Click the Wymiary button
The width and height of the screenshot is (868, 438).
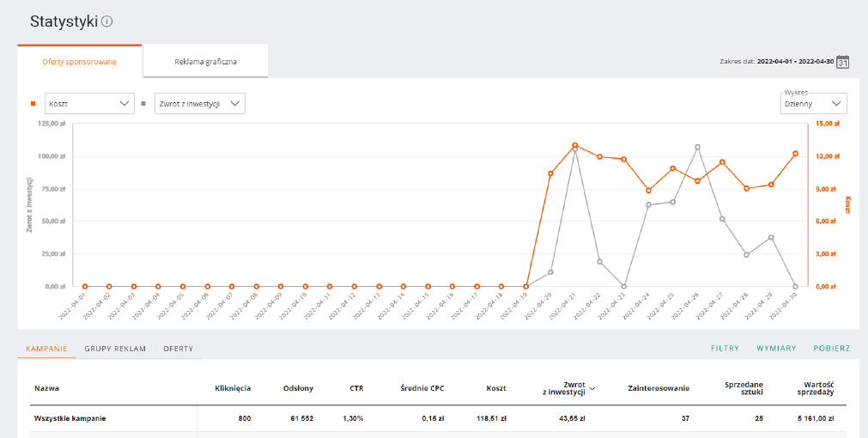776,349
